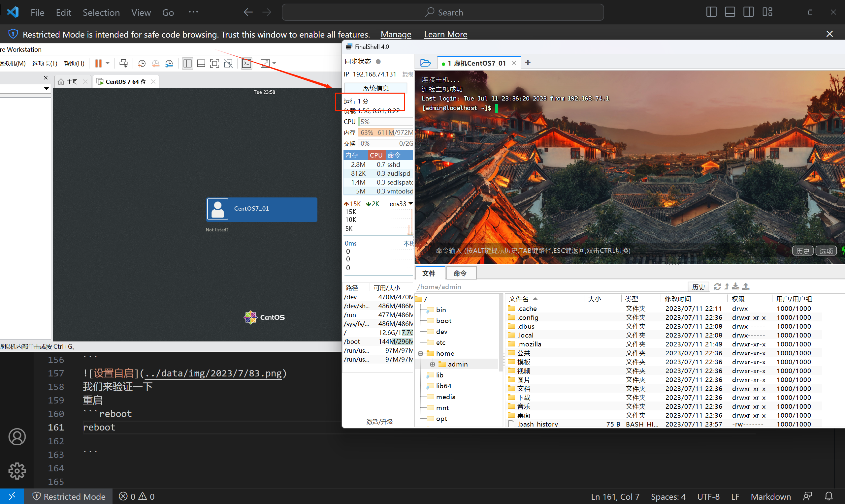Image resolution: width=845 pixels, height=504 pixels.
Task: Open stretch guest dropdown arrow in Workstation
Action: point(274,63)
